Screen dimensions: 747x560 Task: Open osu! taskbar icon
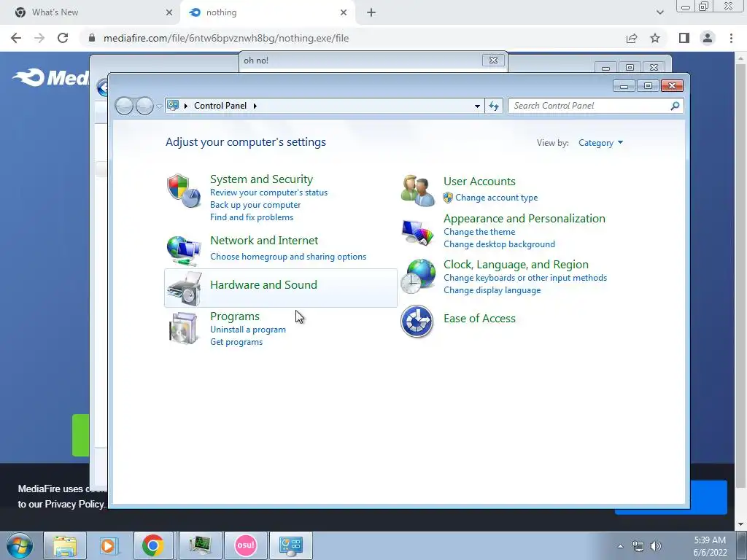click(246, 545)
